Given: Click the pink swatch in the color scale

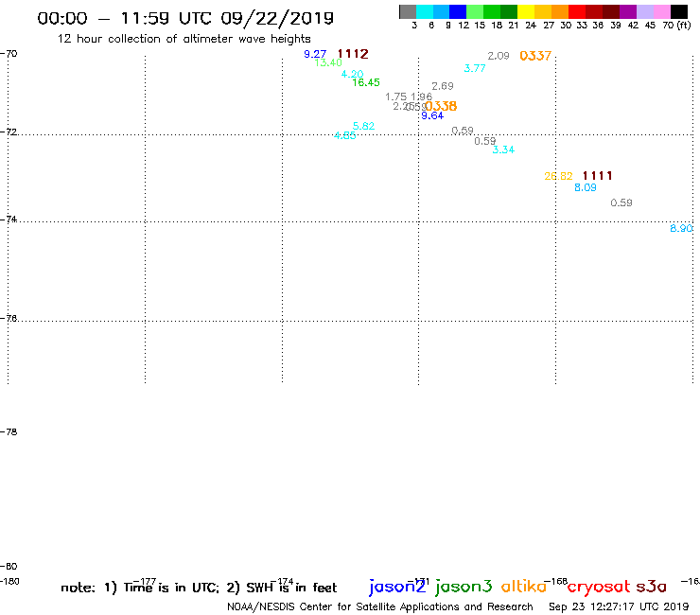Looking at the screenshot, I should pos(661,11).
